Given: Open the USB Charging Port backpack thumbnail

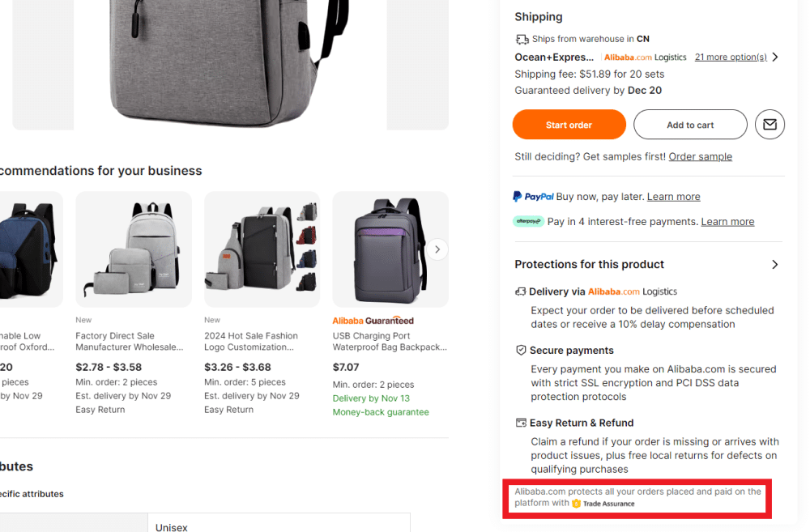Looking at the screenshot, I should (x=390, y=249).
